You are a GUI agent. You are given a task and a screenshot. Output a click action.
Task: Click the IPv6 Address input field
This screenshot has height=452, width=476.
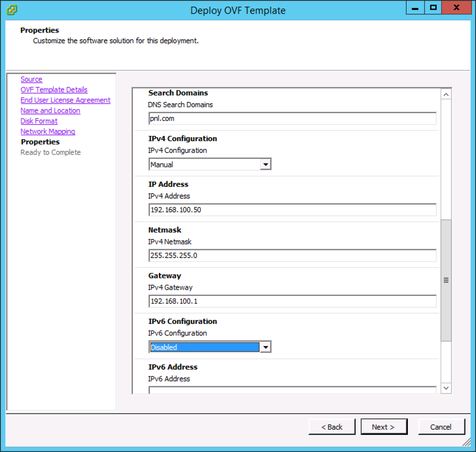(x=292, y=390)
